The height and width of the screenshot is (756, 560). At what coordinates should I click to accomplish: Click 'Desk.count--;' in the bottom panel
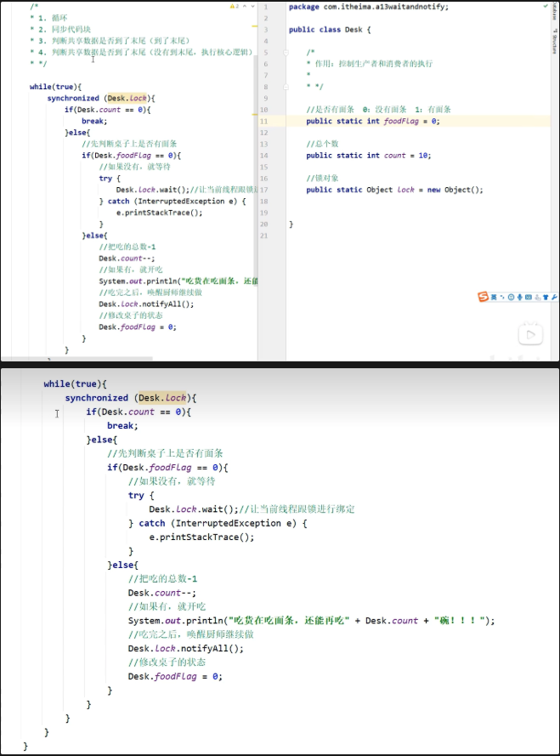pos(162,593)
